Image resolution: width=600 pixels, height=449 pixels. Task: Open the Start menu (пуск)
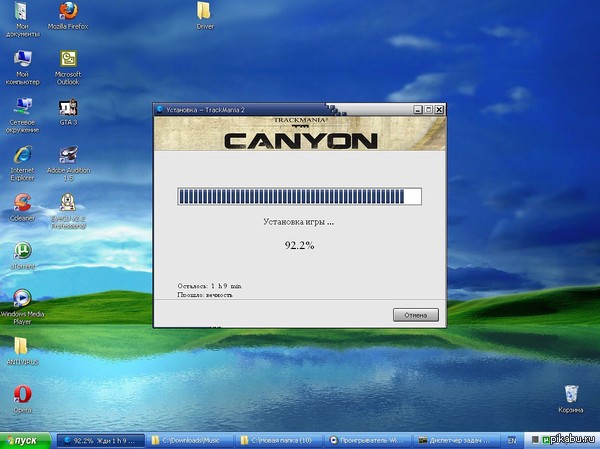coord(25,441)
